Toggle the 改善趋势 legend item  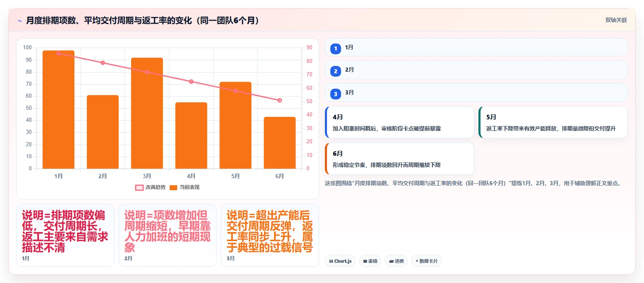[x=150, y=187]
